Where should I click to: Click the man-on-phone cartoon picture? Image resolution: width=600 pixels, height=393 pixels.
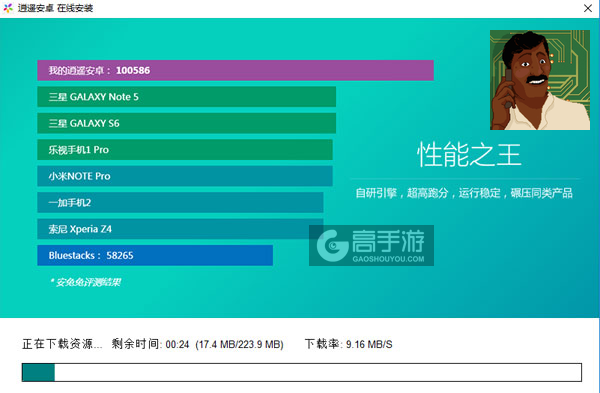coord(540,80)
